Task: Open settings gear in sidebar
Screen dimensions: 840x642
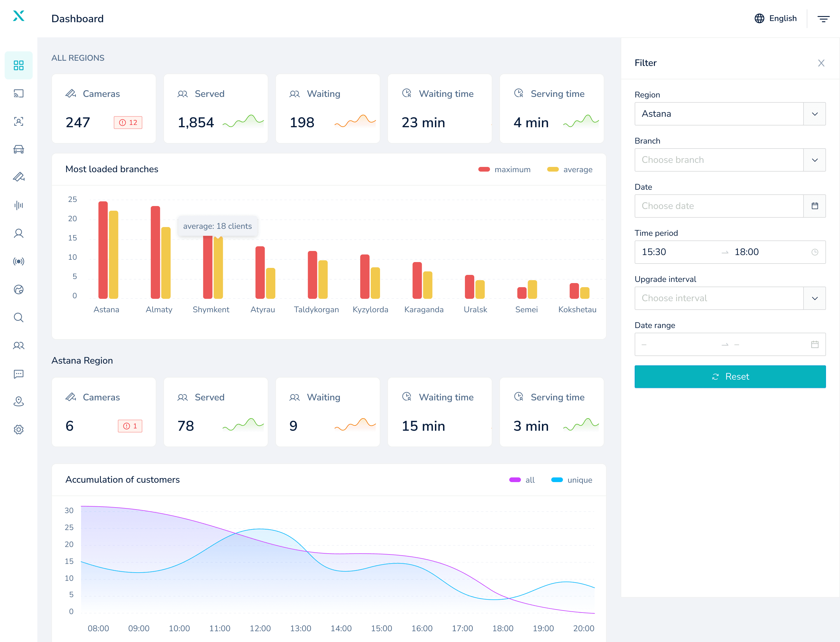Action: coord(18,429)
